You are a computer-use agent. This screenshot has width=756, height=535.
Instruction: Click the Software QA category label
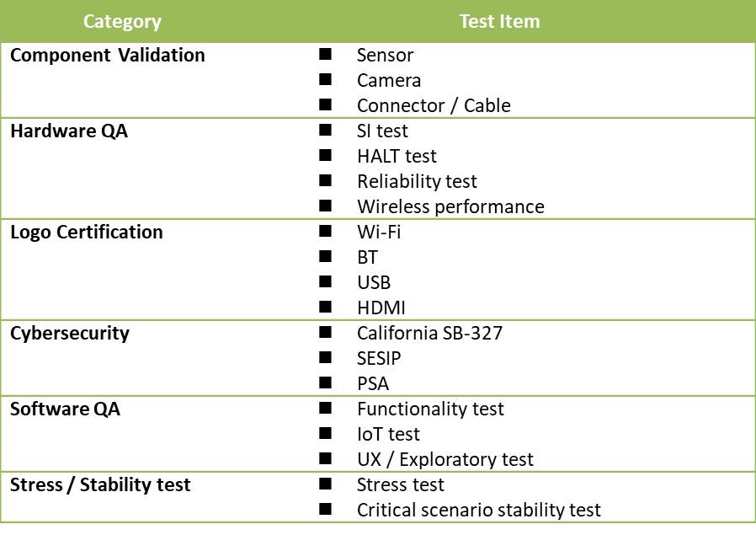pos(65,409)
